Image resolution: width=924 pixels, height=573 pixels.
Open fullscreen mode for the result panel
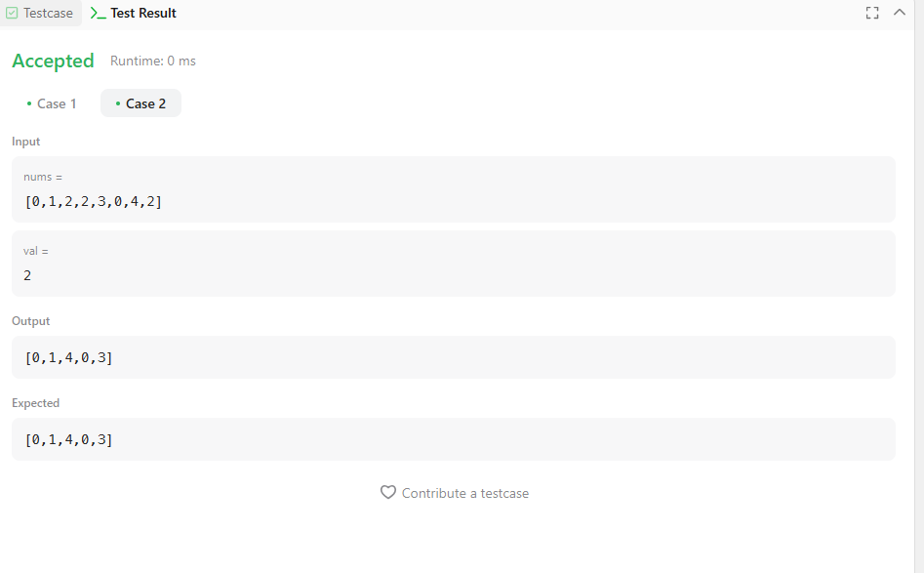872,13
